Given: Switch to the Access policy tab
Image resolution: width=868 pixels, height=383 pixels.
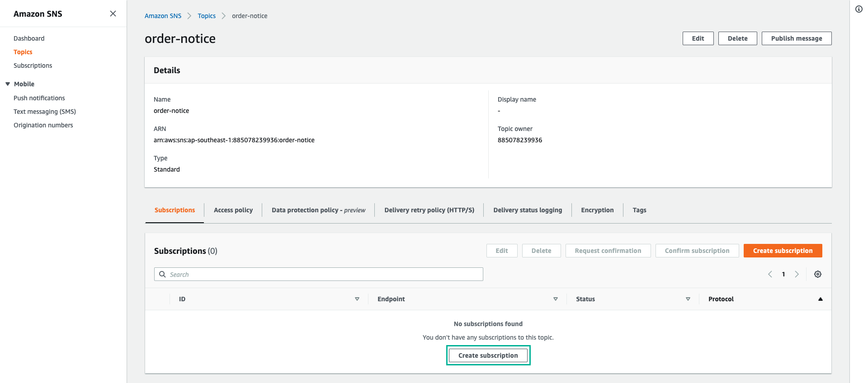Looking at the screenshot, I should pyautogui.click(x=233, y=210).
